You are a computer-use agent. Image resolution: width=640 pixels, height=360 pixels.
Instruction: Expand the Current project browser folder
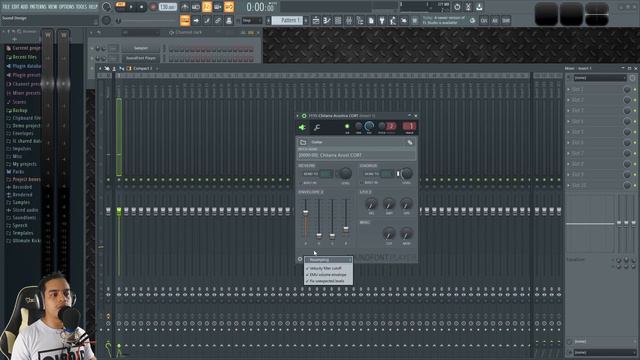click(x=24, y=48)
